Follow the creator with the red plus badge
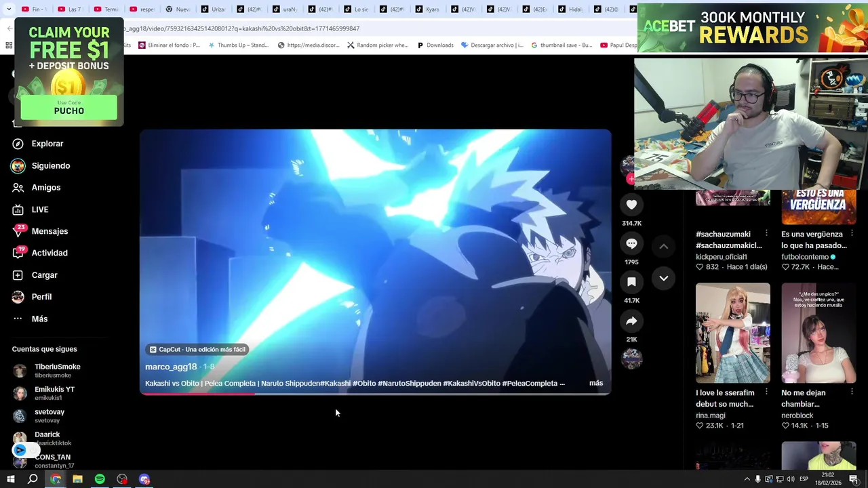This screenshot has width=868, height=488. pos(630,179)
